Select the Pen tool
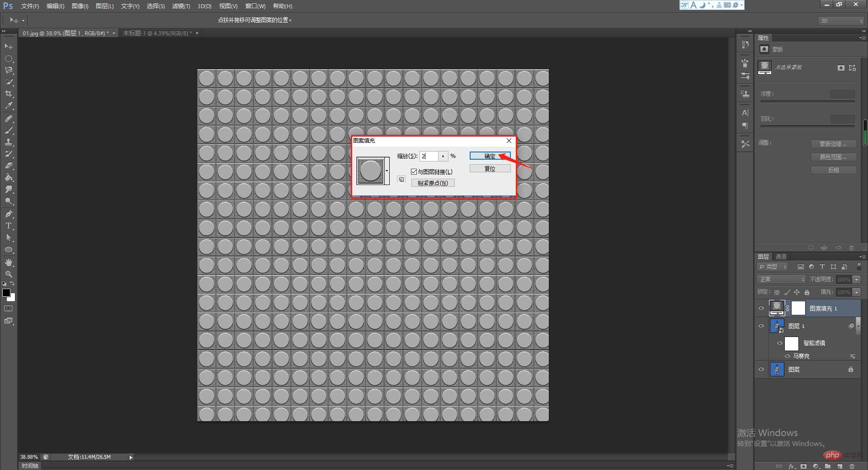This screenshot has height=470, width=868. tap(9, 214)
